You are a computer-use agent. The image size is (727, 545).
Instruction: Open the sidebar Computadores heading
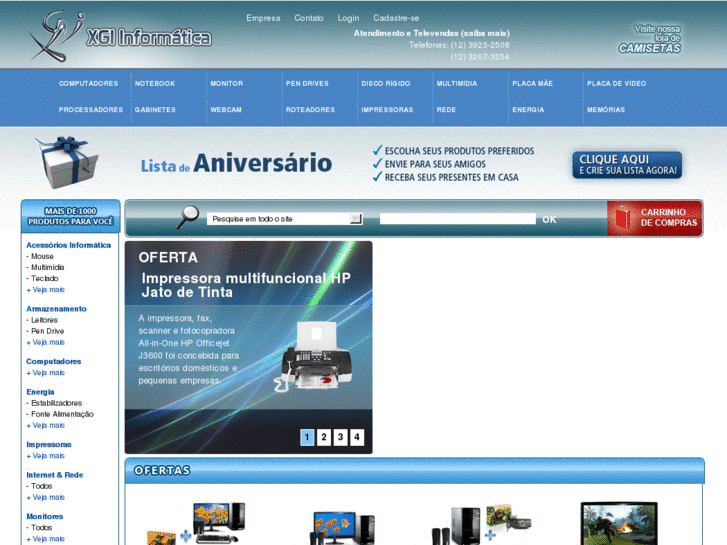(53, 361)
